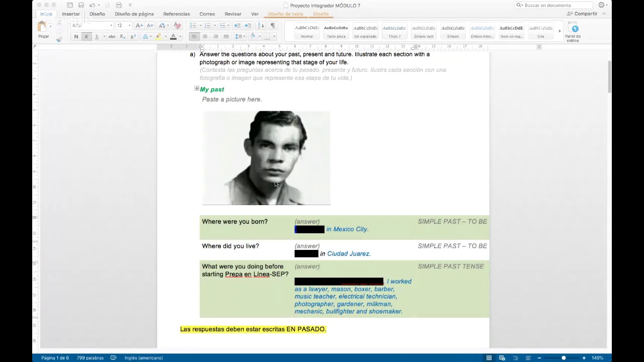Increase font size with A-up icon

139,25
